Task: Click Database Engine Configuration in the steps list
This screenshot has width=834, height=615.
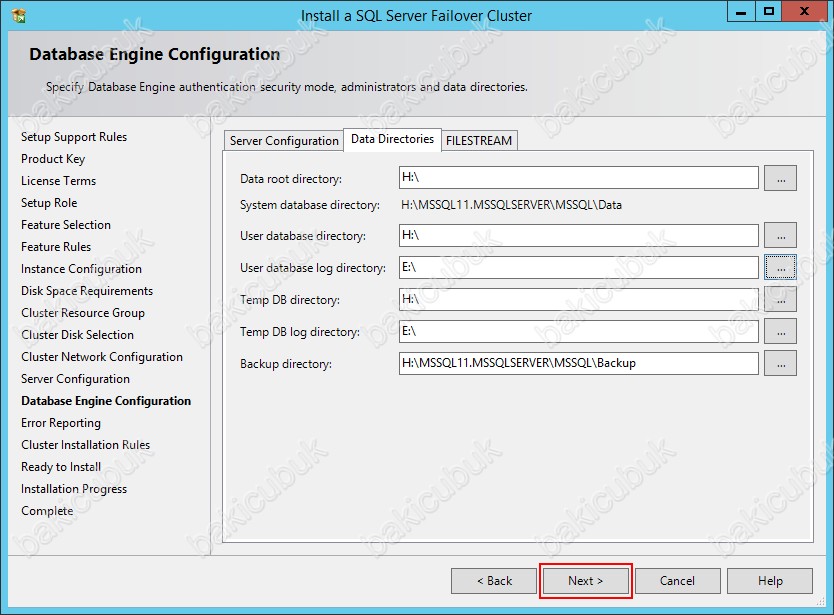Action: tap(106, 401)
